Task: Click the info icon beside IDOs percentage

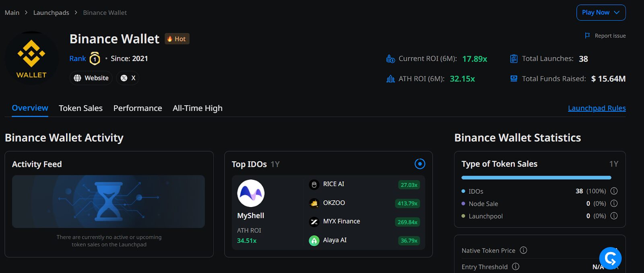Action: [x=614, y=191]
